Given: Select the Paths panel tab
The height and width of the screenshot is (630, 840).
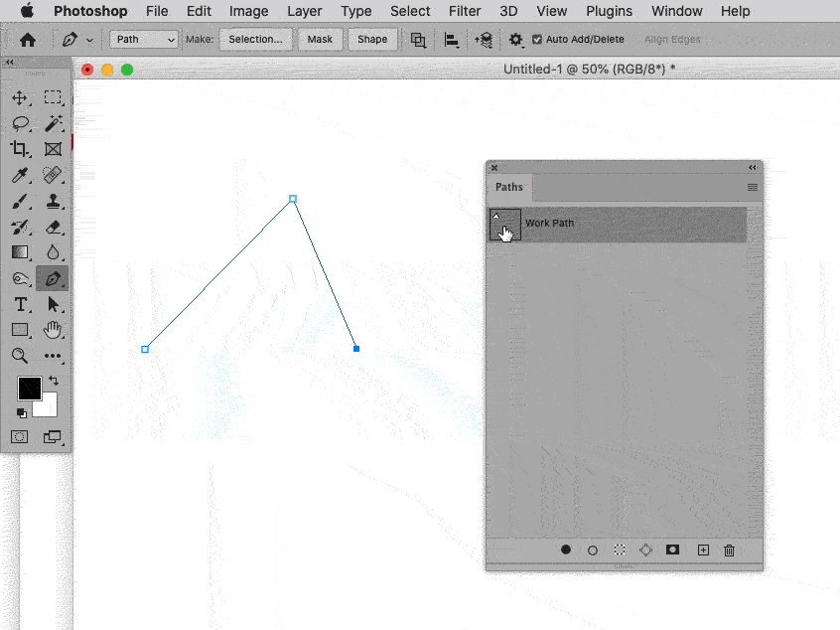Looking at the screenshot, I should (x=509, y=187).
